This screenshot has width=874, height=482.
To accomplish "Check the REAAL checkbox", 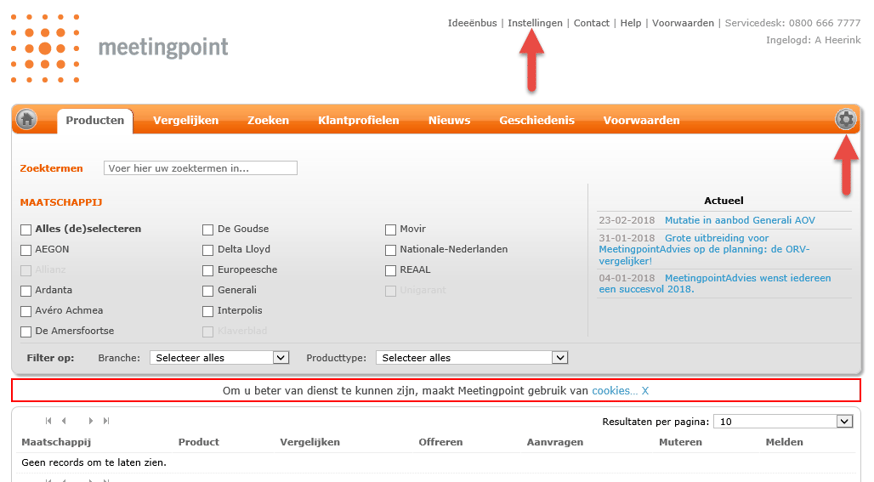I will [x=390, y=270].
